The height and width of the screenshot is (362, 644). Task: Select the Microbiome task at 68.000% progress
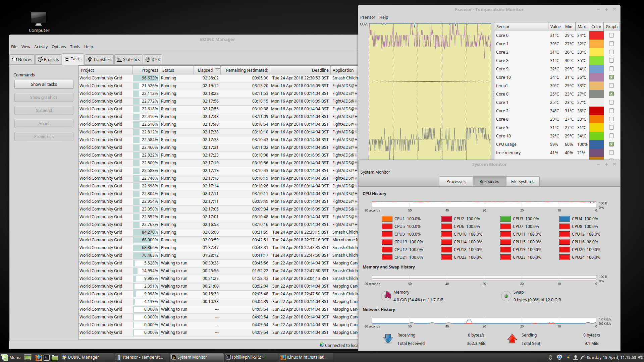[x=218, y=240]
